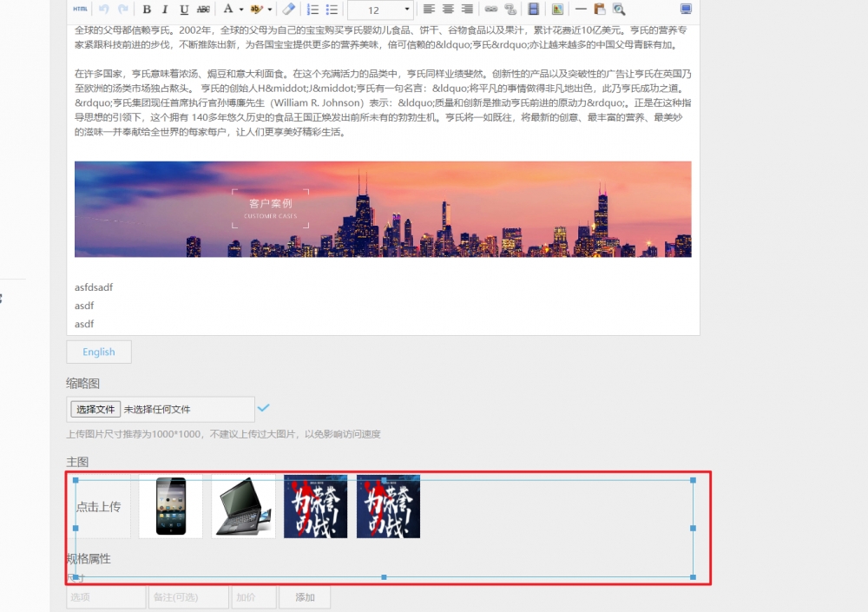Image resolution: width=868 pixels, height=612 pixels.
Task: Select the city skyline banner image
Action: (x=383, y=209)
